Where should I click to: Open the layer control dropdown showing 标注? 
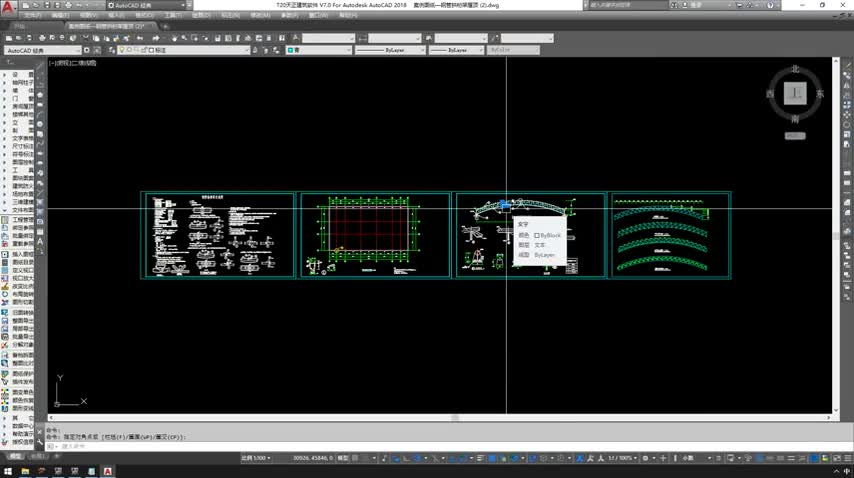coord(184,50)
